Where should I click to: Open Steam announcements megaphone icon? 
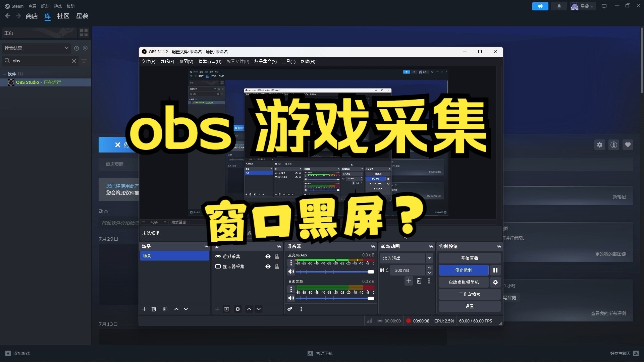(540, 6)
